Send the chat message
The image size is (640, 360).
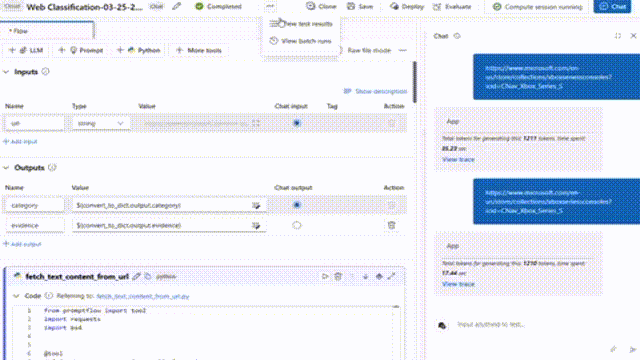click(632, 349)
